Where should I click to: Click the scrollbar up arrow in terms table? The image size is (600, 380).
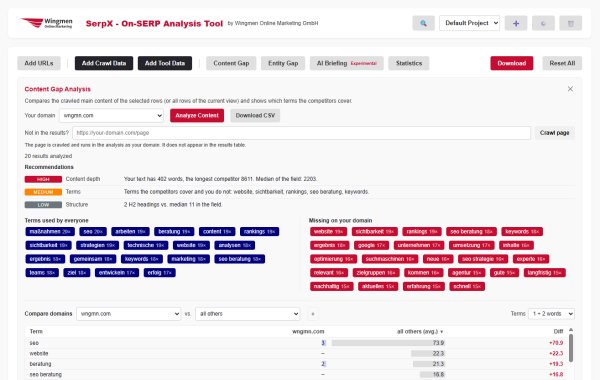coord(571,329)
